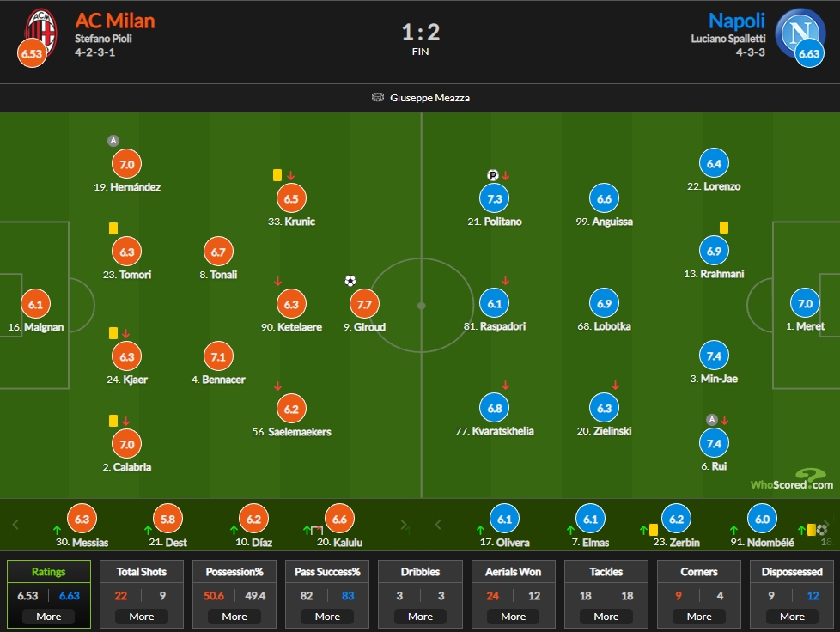Select Kvaratskhelia's 6.8 rating circle

(x=495, y=408)
